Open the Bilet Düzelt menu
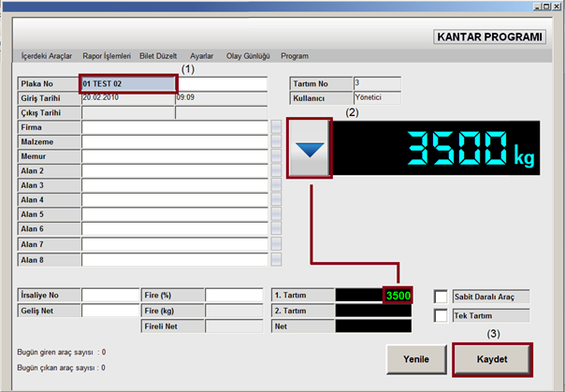 pos(158,56)
